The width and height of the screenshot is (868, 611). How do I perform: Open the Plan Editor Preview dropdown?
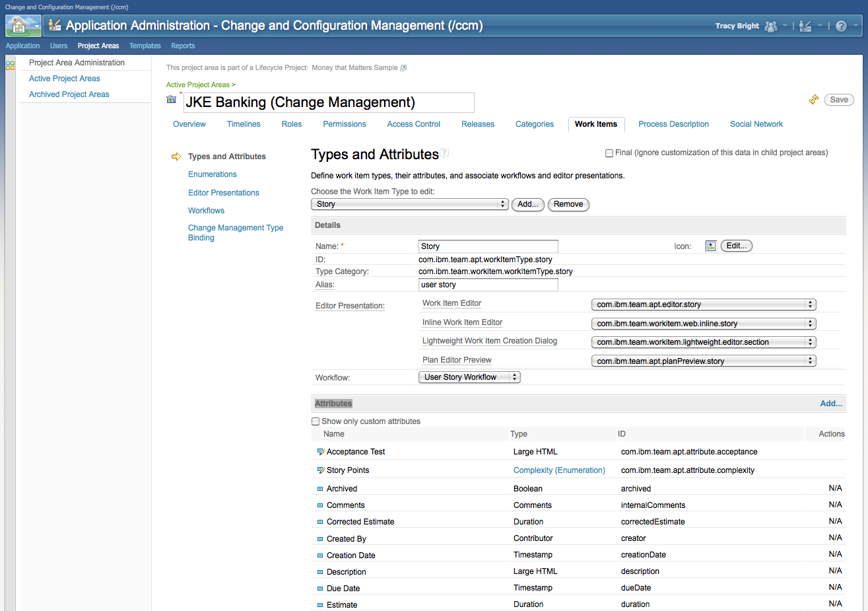704,361
